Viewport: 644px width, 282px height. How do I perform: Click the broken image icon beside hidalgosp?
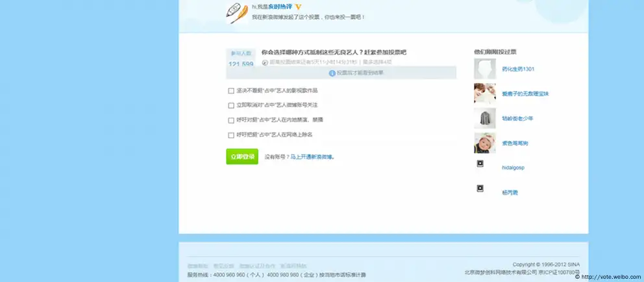(480, 164)
